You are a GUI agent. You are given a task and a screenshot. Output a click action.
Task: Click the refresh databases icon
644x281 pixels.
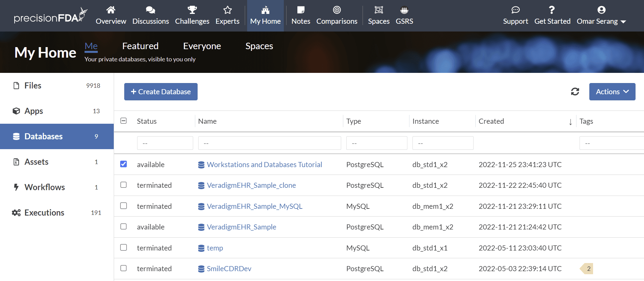coord(575,92)
